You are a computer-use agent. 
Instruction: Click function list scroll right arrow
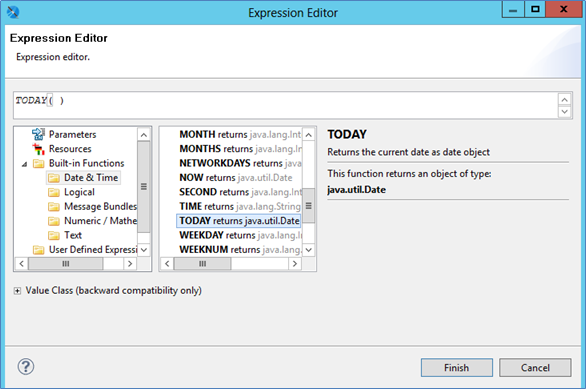pyautogui.click(x=295, y=264)
